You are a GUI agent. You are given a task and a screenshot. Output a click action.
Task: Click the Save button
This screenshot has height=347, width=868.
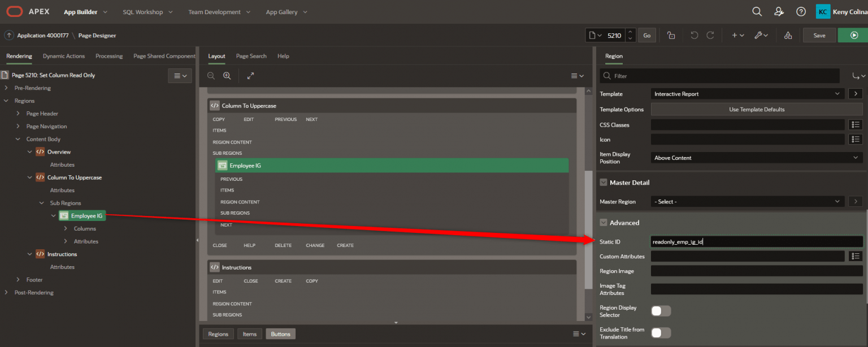pyautogui.click(x=819, y=35)
